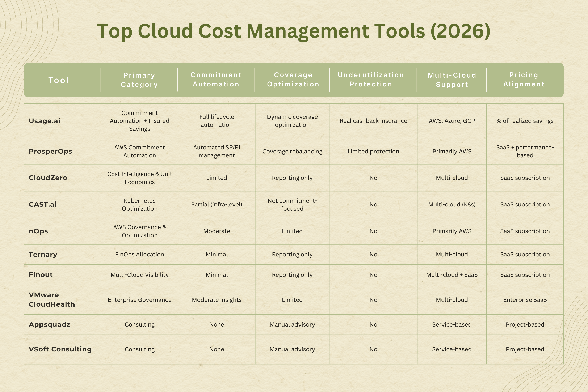Click the Multi-cloud + SaaS cell
This screenshot has width=588, height=392.
pyautogui.click(x=452, y=275)
